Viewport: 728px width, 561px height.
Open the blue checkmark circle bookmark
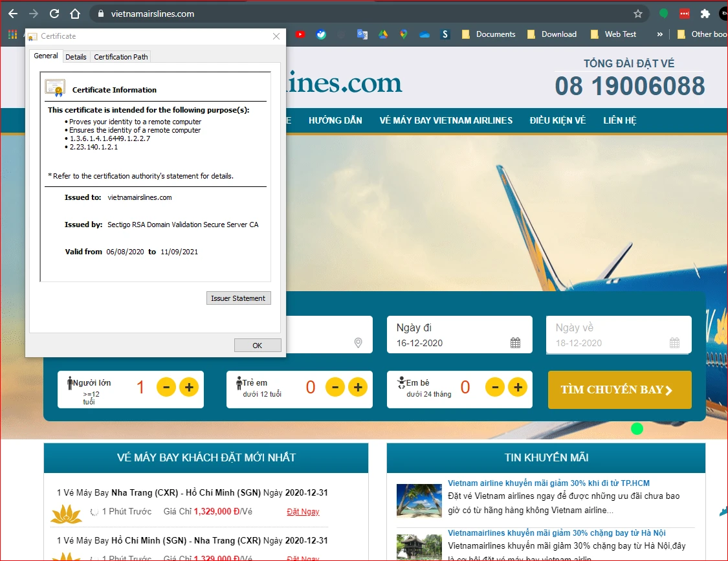click(x=321, y=34)
